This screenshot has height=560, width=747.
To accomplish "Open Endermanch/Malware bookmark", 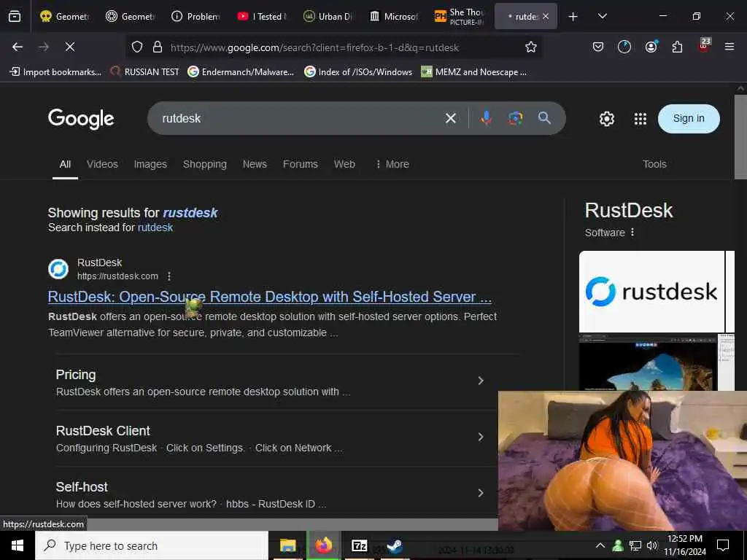I will [241, 72].
